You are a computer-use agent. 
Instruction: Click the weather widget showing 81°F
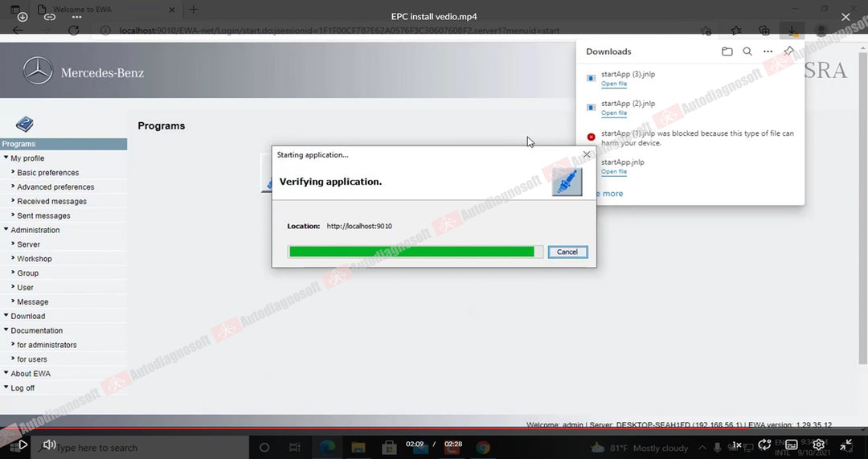[640, 448]
